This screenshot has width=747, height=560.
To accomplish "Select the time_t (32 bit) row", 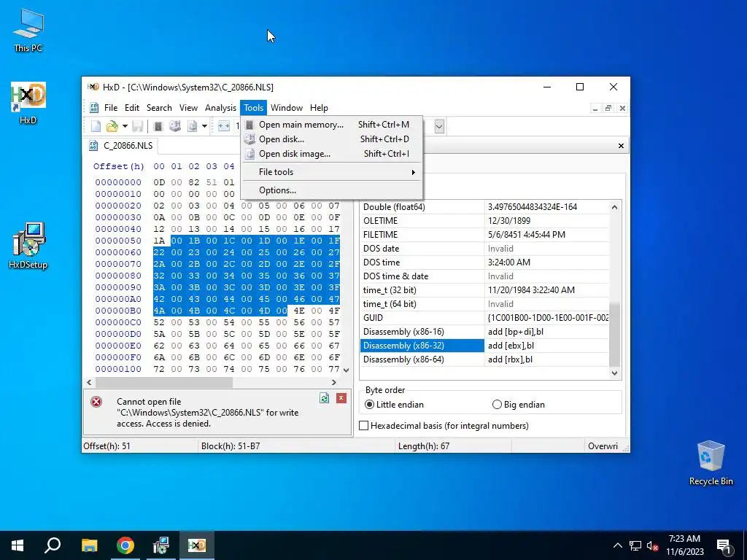I will [x=484, y=290].
